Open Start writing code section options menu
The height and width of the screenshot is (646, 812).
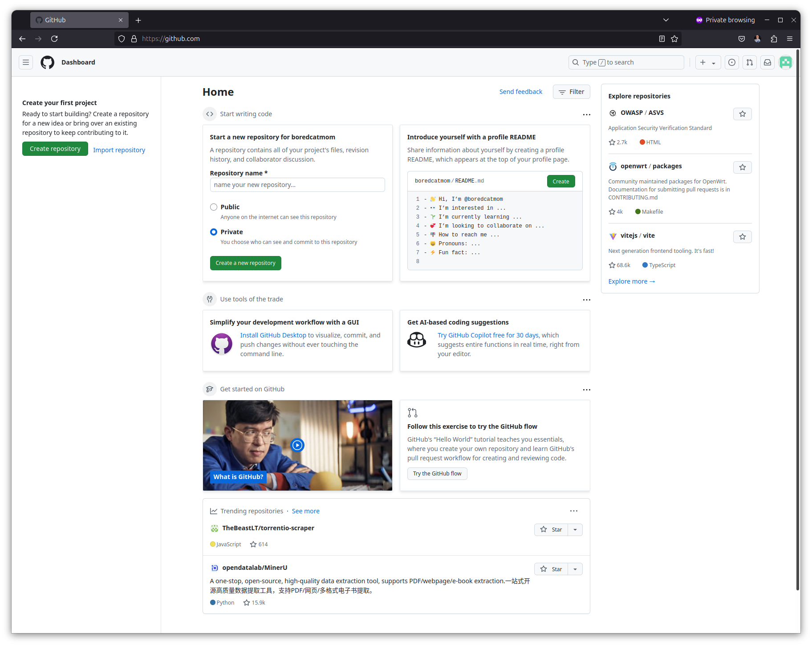click(587, 114)
